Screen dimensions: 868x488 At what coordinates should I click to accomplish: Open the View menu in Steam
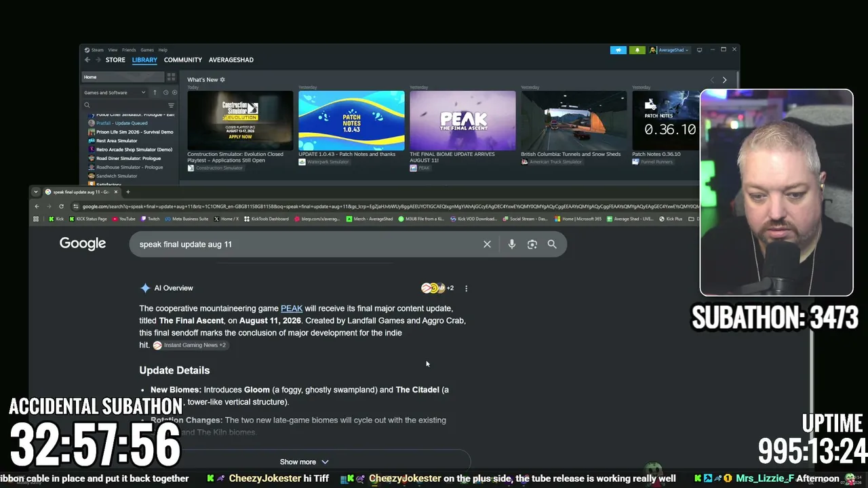pos(113,50)
